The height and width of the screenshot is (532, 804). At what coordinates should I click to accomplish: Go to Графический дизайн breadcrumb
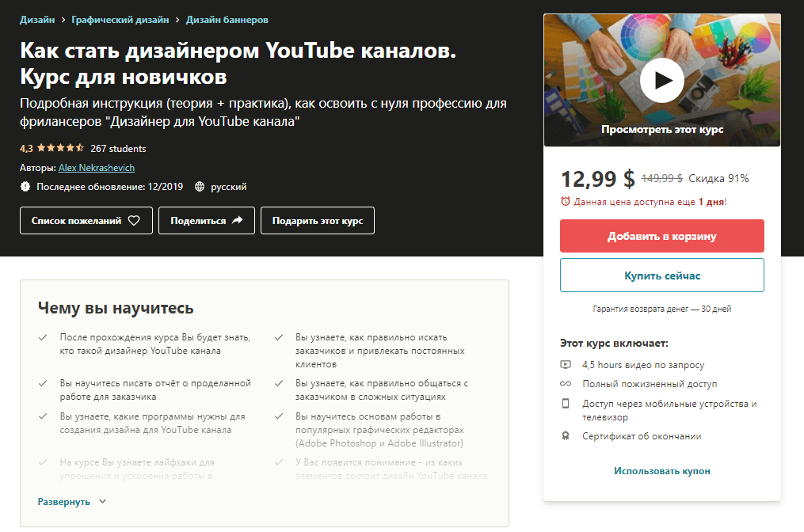coord(120,20)
